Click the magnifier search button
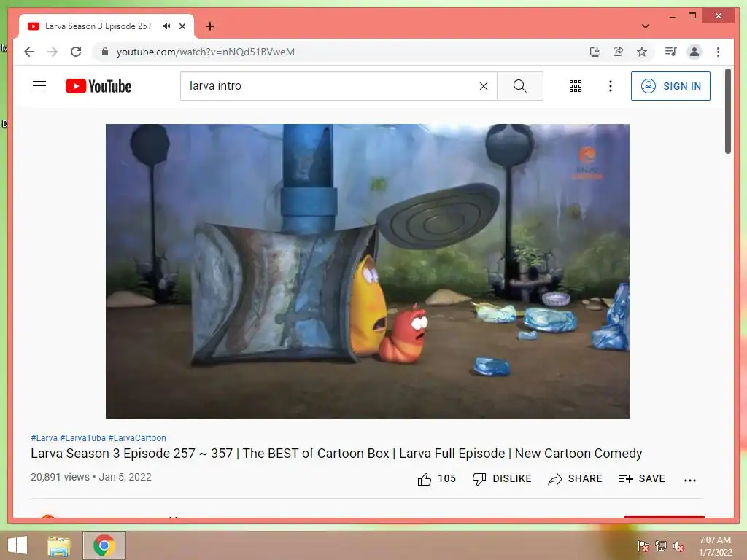Viewport: 747px width, 560px height. 519,86
